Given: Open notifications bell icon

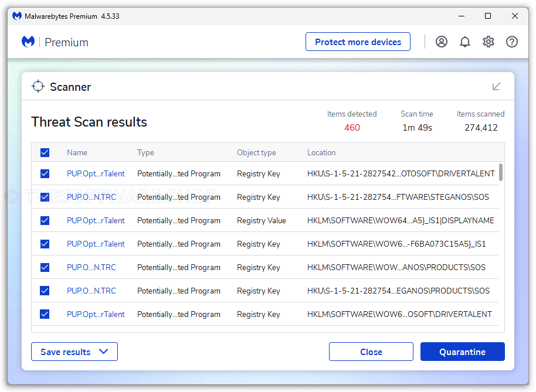Looking at the screenshot, I should tap(464, 42).
